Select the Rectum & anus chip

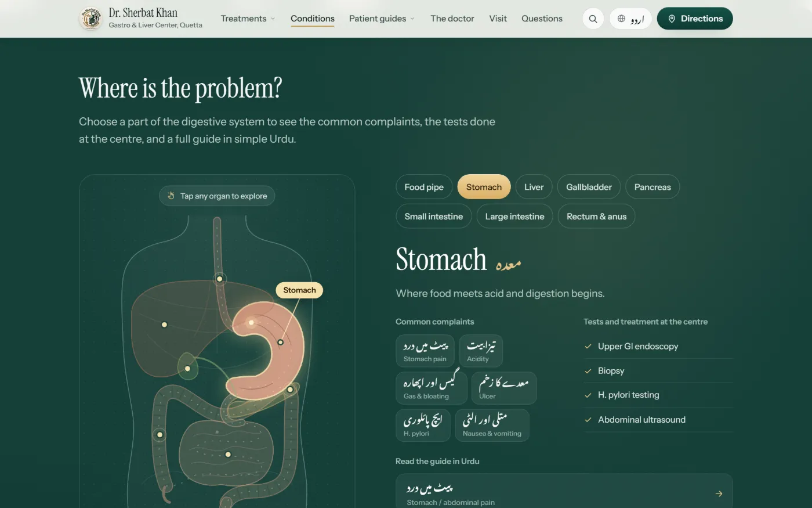pyautogui.click(x=596, y=216)
